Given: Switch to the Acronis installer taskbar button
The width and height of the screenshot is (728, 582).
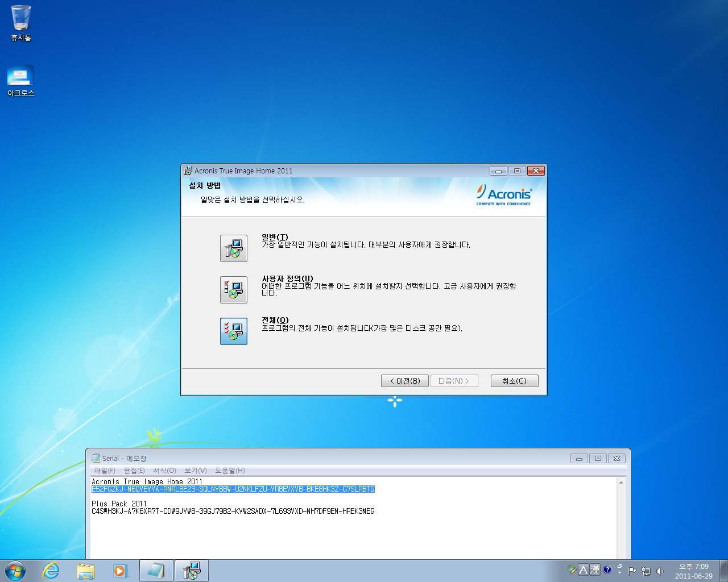Looking at the screenshot, I should click(x=192, y=571).
